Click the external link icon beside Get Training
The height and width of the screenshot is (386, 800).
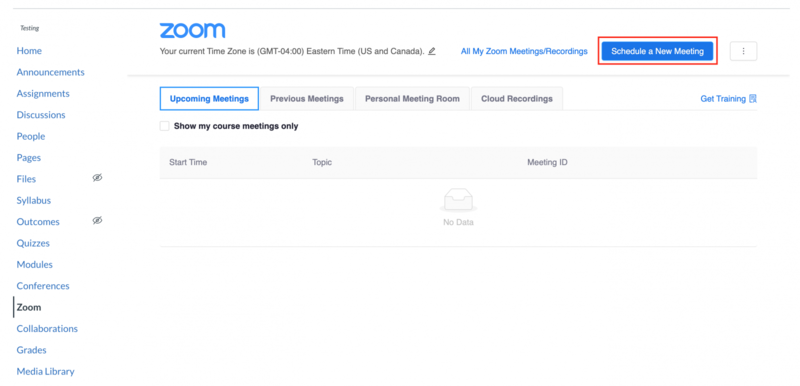pos(753,99)
